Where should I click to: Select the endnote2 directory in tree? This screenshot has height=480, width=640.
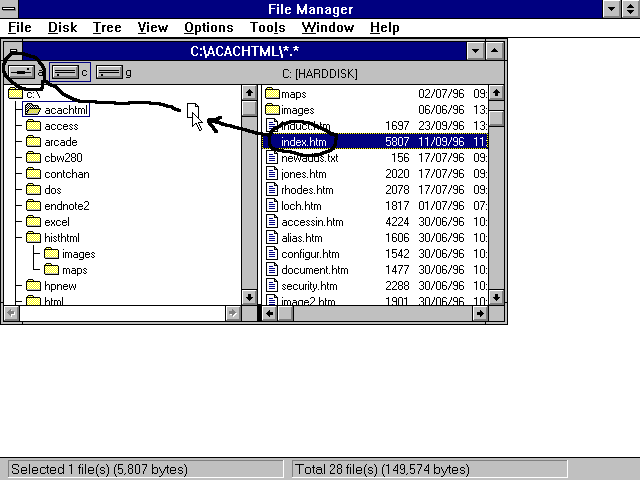click(66, 206)
